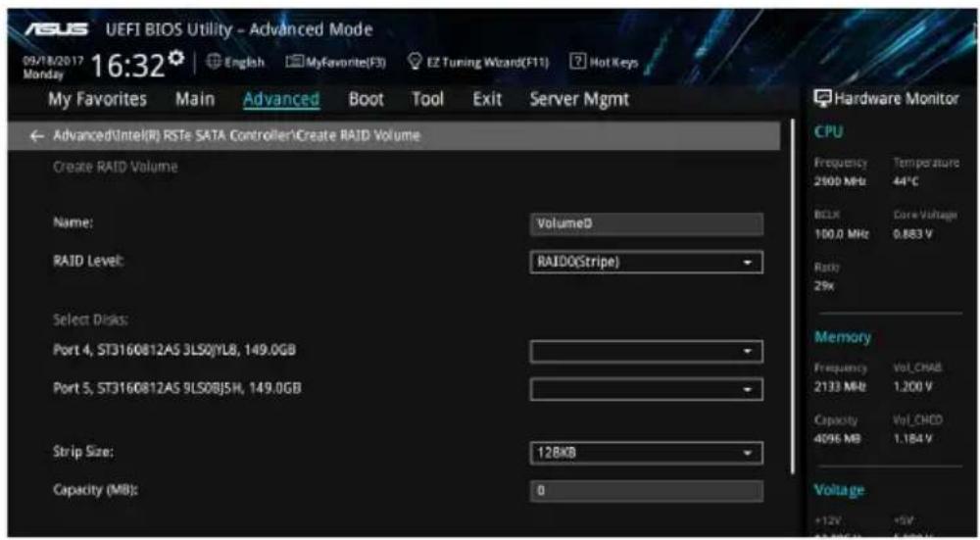Click the 'Capacity (MB):' label

(x=96, y=489)
